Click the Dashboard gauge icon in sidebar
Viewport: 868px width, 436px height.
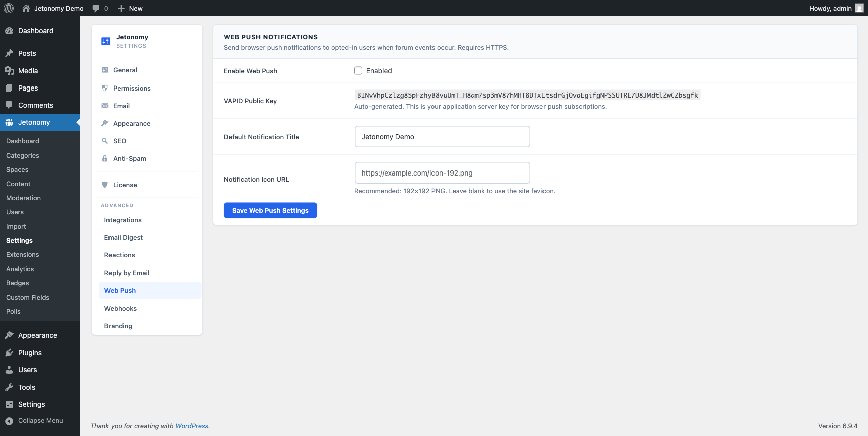[9, 31]
